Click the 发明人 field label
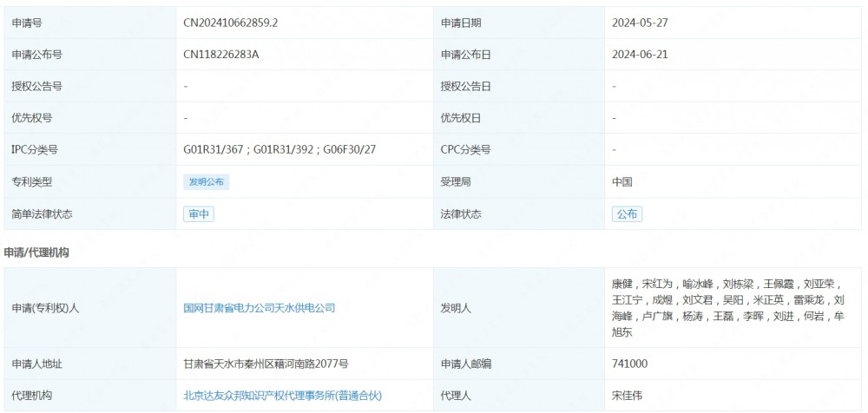Screen dimensions: 868x413 click(x=456, y=308)
